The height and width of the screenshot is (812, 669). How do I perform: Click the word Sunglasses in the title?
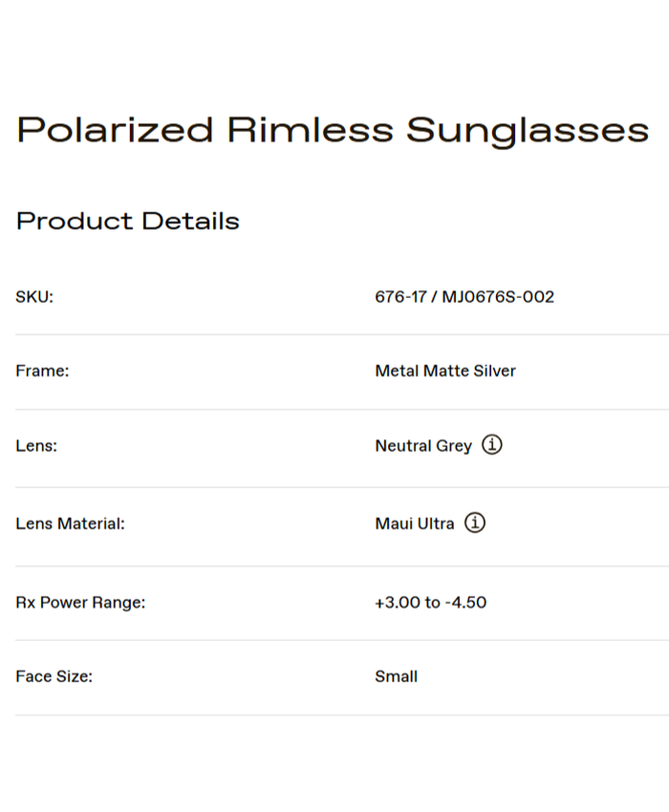click(x=528, y=130)
